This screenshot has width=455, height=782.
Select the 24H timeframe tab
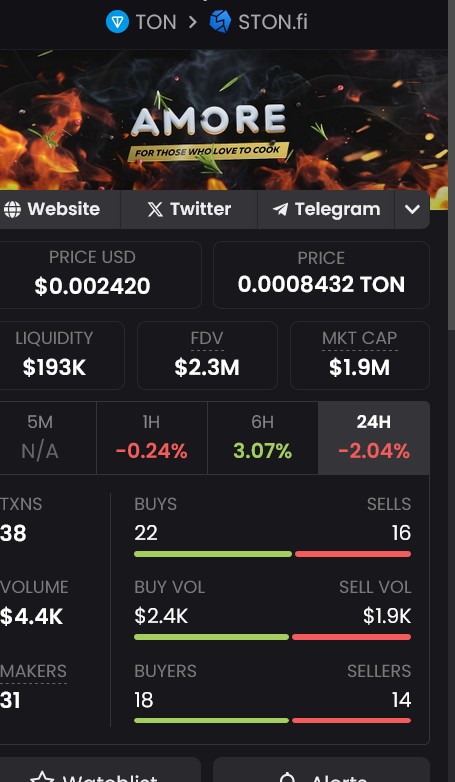point(374,438)
